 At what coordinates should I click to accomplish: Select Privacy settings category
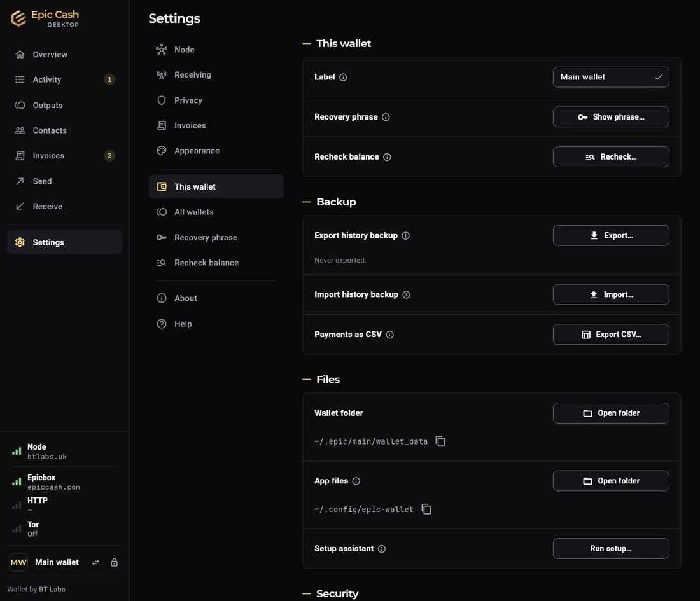[x=216, y=100]
